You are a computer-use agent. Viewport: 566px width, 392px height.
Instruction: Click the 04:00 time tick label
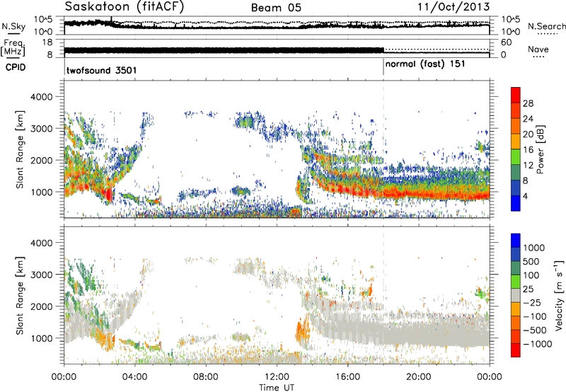134,377
